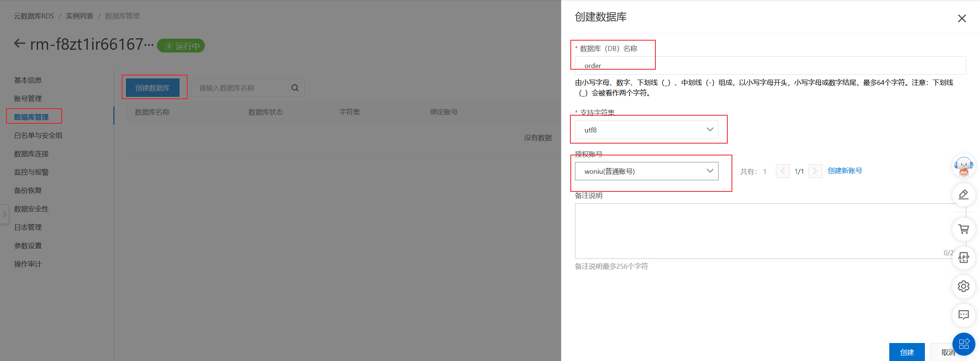Click the APP floating icon
Image resolution: width=980 pixels, height=361 pixels.
(964, 258)
